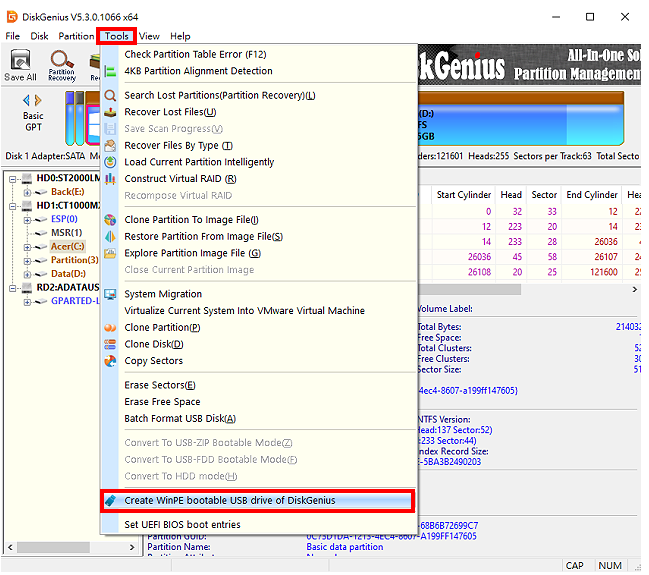Click end cylinder value 121600

604,272
